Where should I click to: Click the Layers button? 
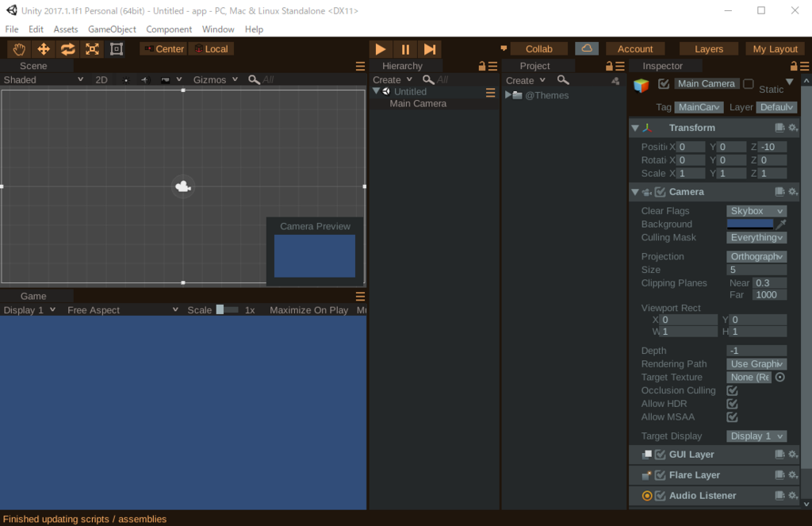tap(708, 48)
